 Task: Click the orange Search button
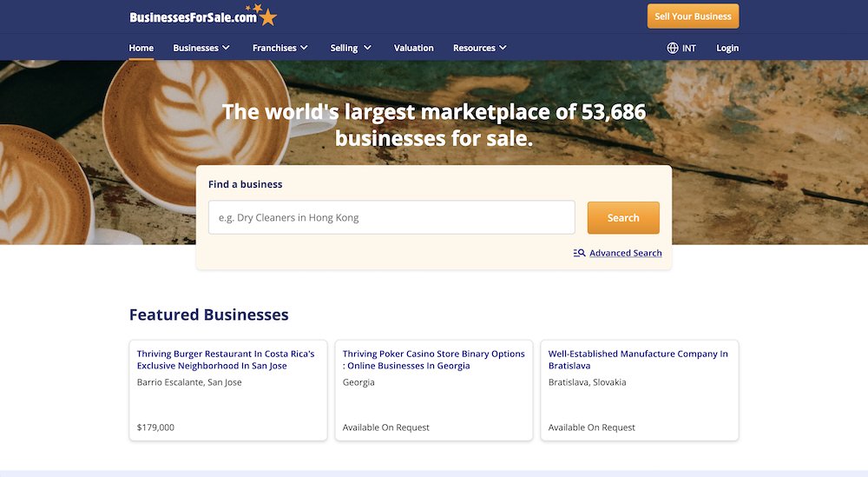(623, 218)
